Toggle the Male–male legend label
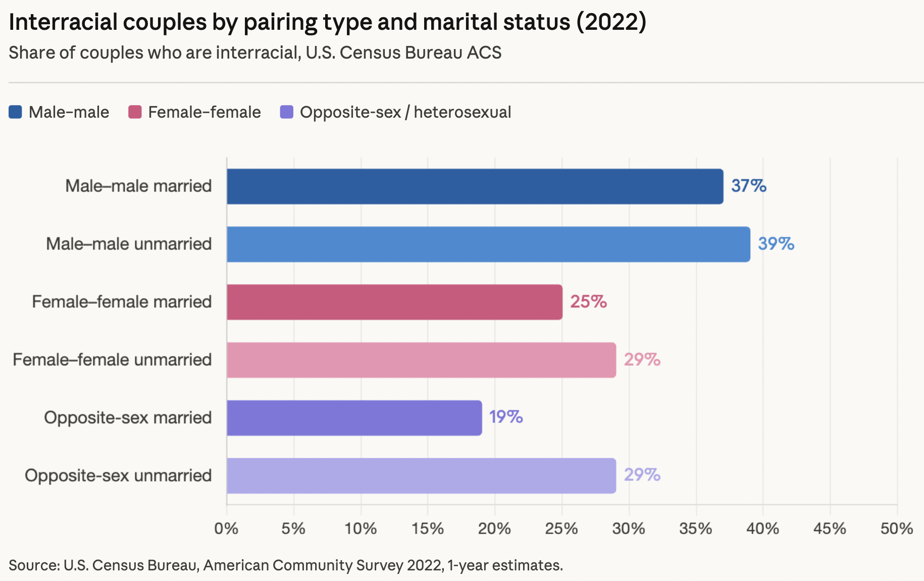 [x=69, y=112]
